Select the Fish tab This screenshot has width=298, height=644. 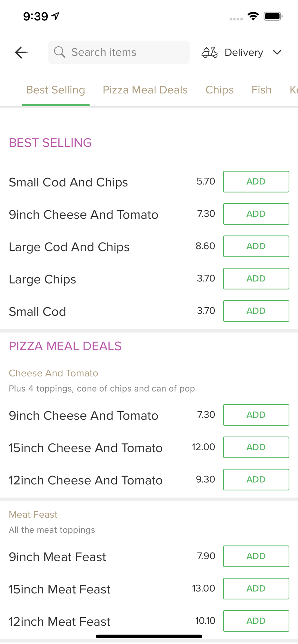coord(262,90)
